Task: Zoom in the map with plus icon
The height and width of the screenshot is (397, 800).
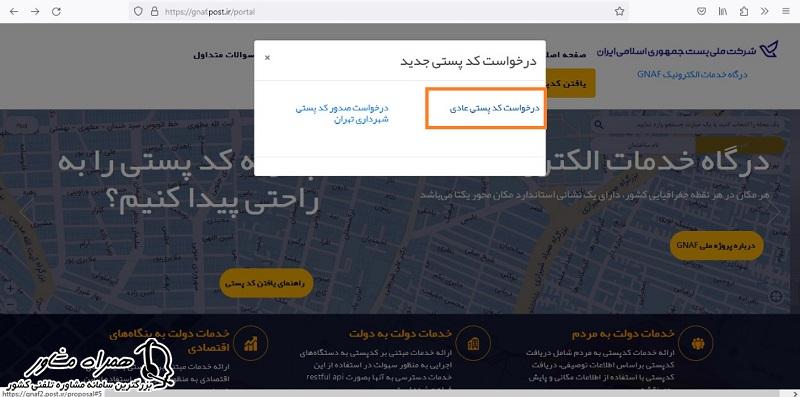Action: point(10,288)
